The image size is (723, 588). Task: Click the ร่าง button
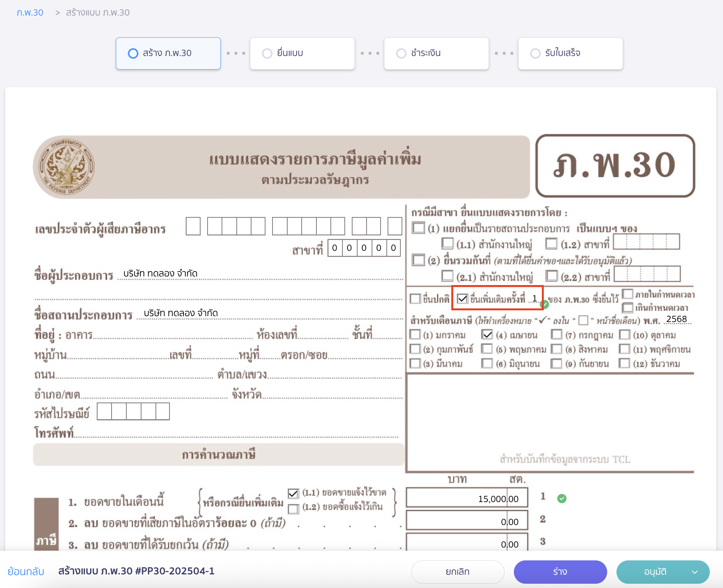click(x=560, y=572)
